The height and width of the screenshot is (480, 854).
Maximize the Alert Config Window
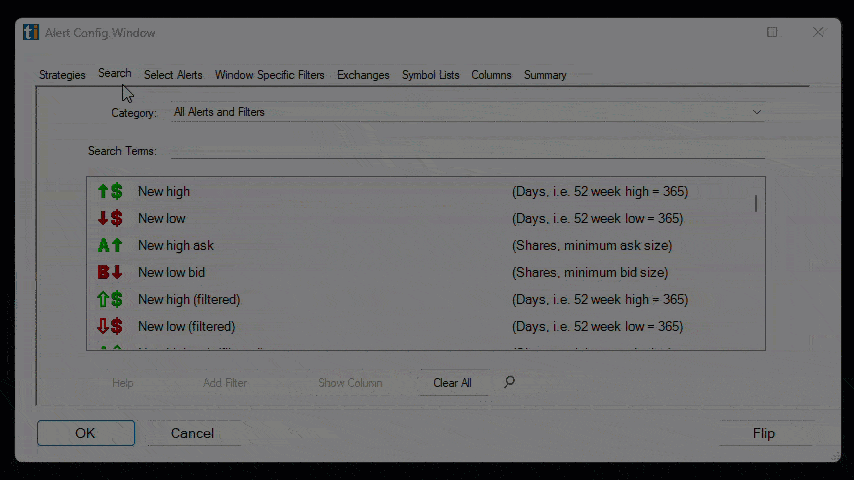[772, 32]
